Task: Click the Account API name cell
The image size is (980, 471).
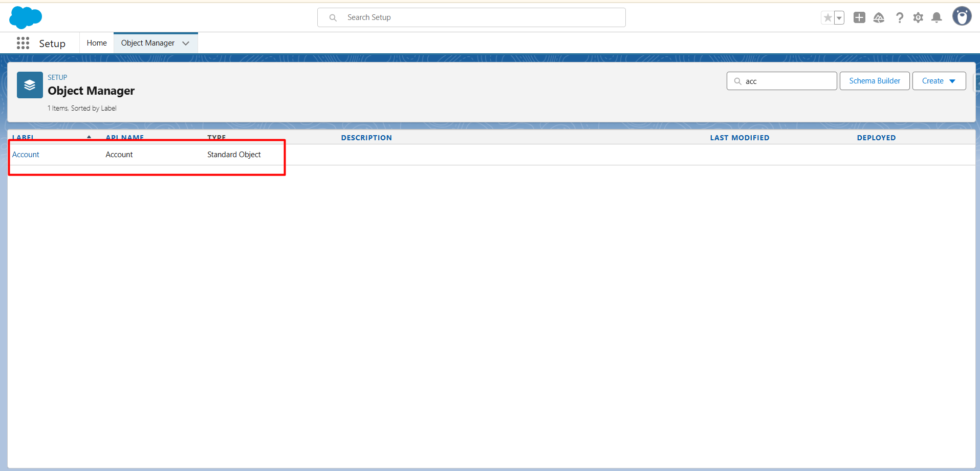Action: pos(119,155)
